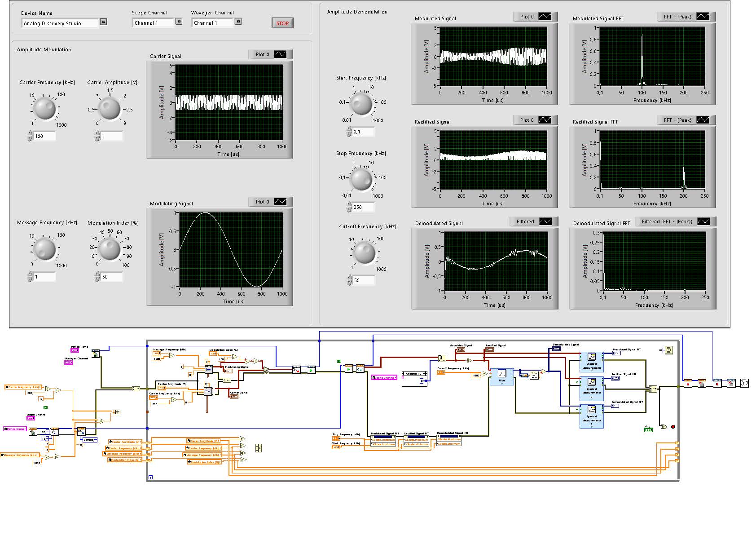Image resolution: width=756 pixels, height=535 pixels.
Task: Open the Sample enum constant dropdown
Action: coord(90,440)
